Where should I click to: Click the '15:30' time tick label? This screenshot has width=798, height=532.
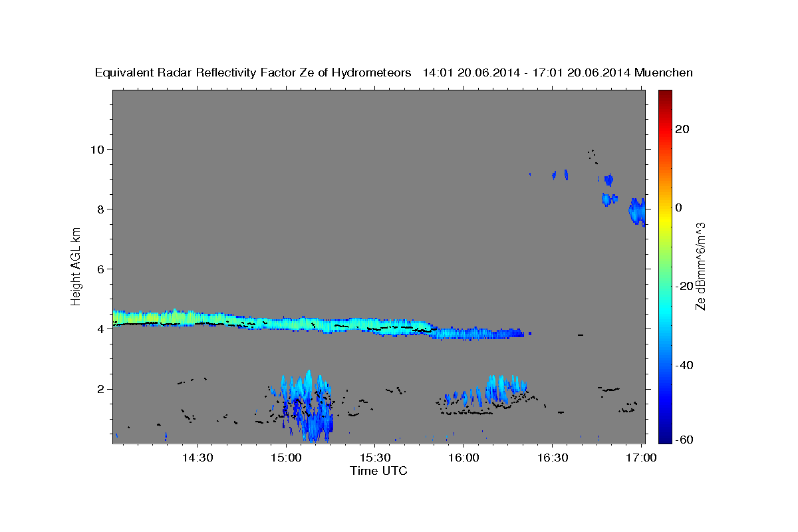point(375,458)
